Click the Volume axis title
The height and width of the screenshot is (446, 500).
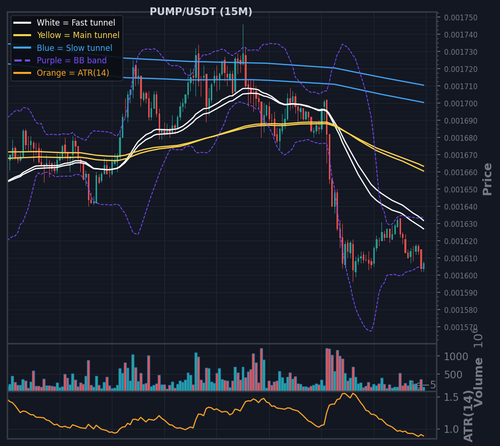click(478, 382)
